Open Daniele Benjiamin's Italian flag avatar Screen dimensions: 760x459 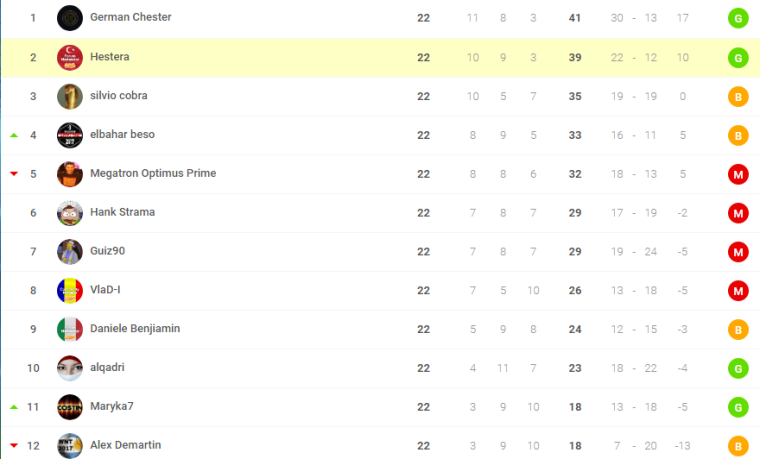(x=70, y=329)
